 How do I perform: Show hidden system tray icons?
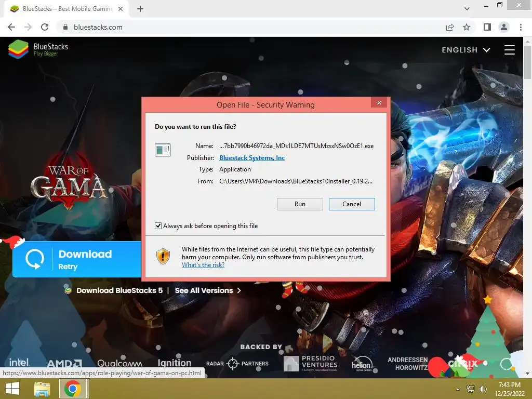point(458,389)
